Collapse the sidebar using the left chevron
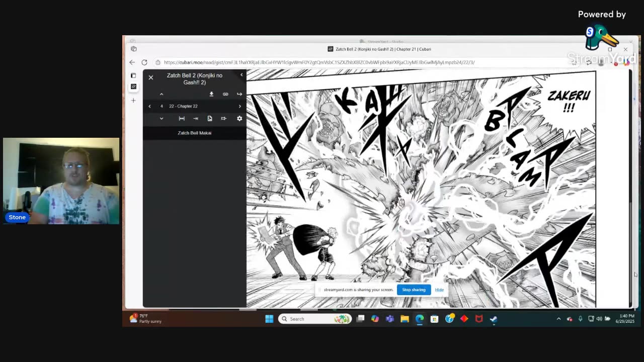 click(242, 75)
